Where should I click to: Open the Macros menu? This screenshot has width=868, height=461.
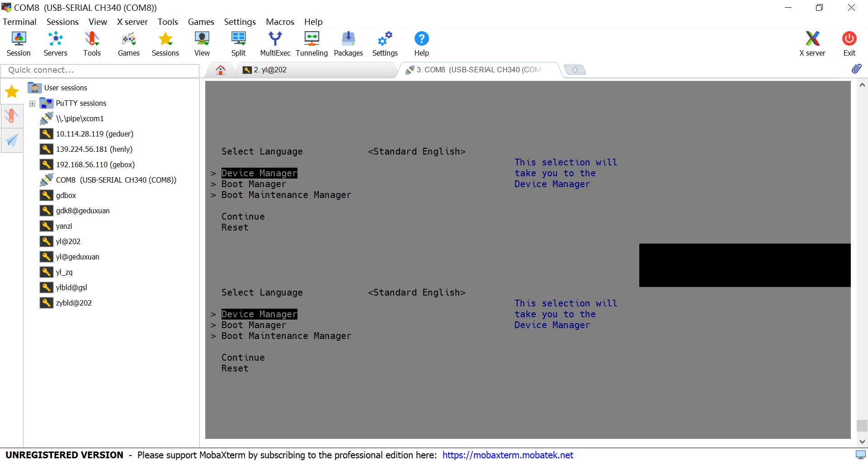(x=280, y=22)
